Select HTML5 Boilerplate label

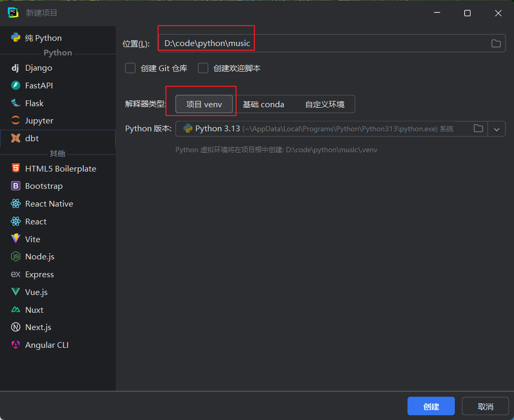tap(61, 168)
